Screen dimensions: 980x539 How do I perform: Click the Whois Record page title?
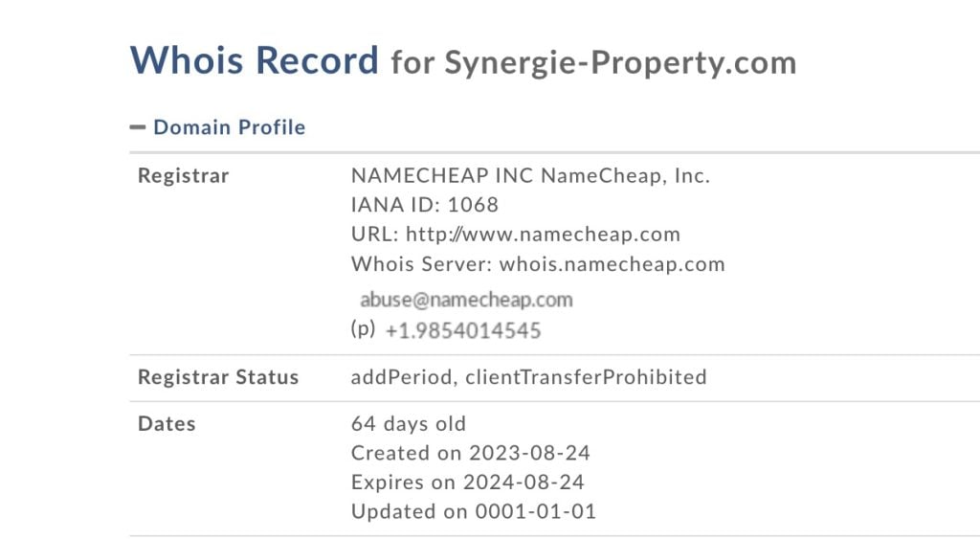pyautogui.click(x=255, y=60)
